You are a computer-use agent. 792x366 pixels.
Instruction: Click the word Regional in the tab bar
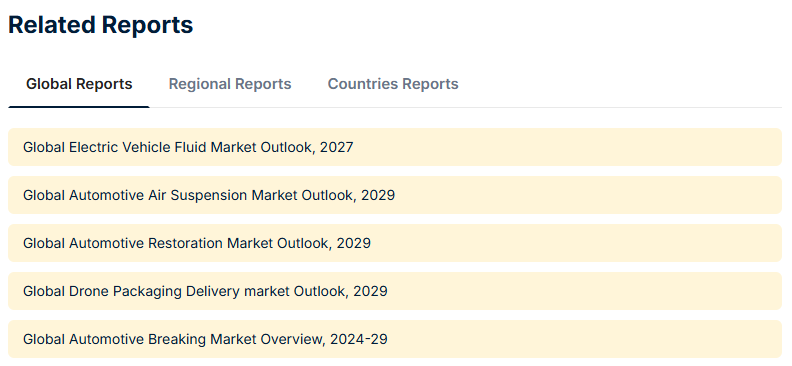199,84
